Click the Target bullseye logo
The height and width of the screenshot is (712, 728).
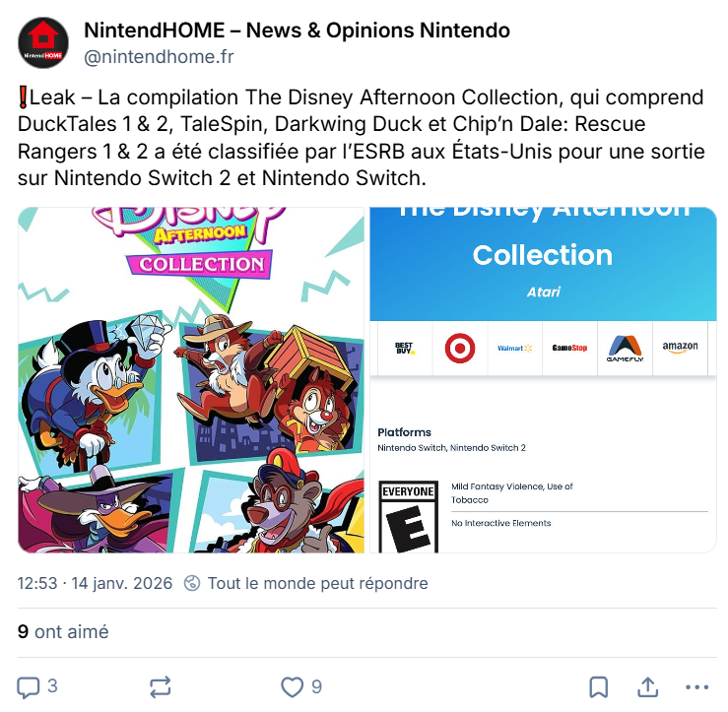460,348
